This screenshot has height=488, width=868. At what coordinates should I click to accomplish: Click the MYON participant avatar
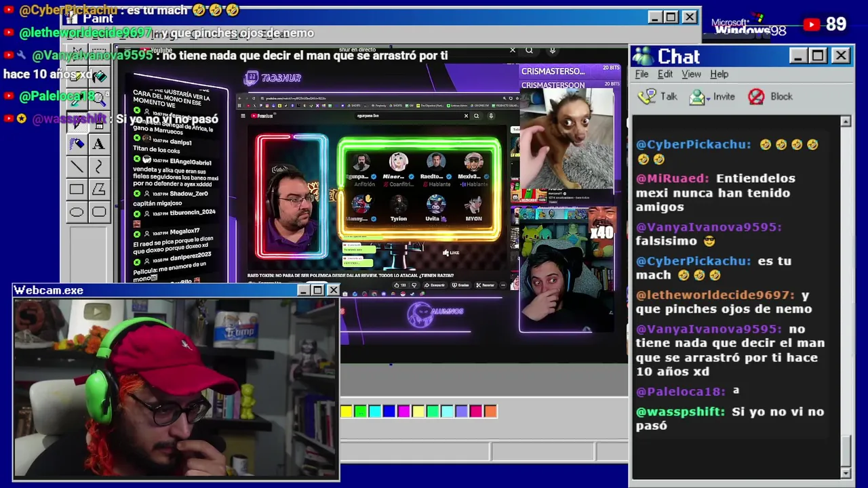click(473, 205)
